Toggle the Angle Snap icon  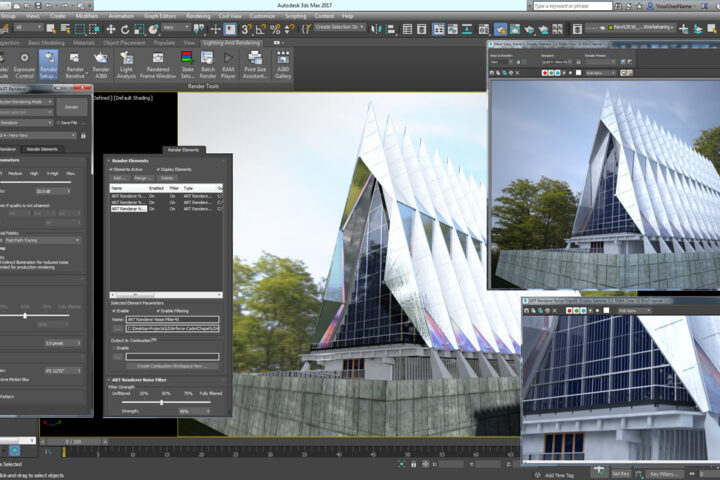260,29
